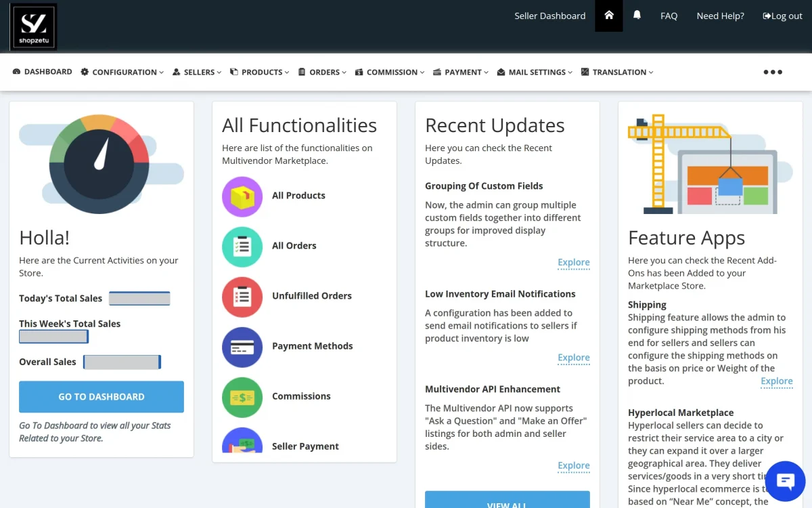Click the Hyperlocal Marketplace heading
The width and height of the screenshot is (812, 508).
point(681,412)
